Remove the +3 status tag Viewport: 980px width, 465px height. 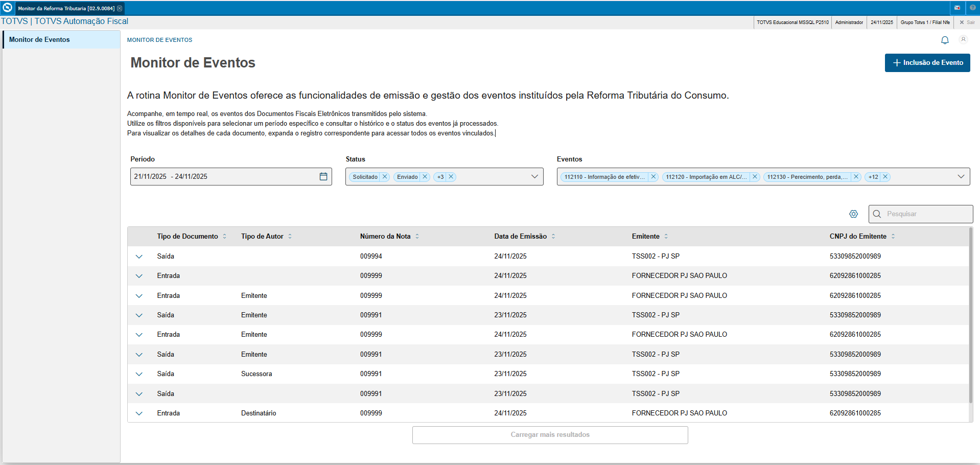(x=451, y=177)
